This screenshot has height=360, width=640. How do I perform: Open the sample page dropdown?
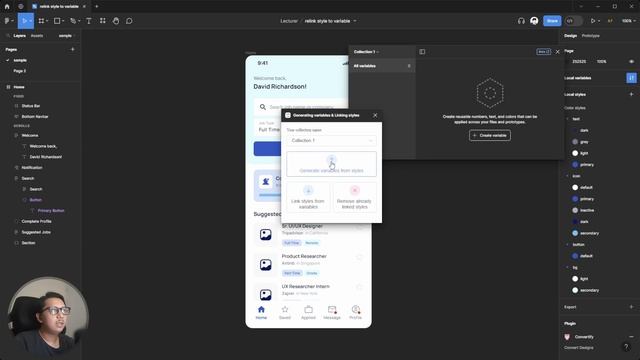66,36
